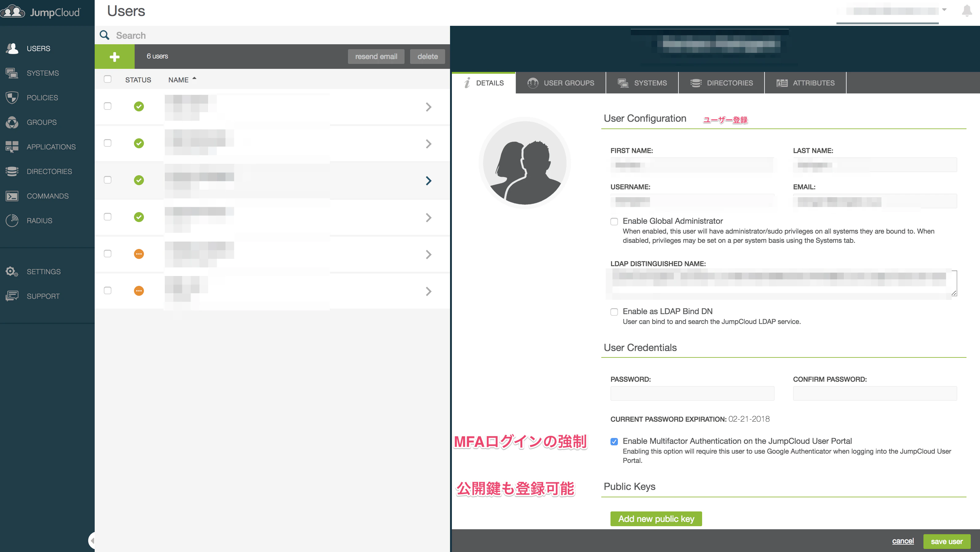Viewport: 980px width, 552px height.
Task: Open the Policies shield icon
Action: click(12, 98)
